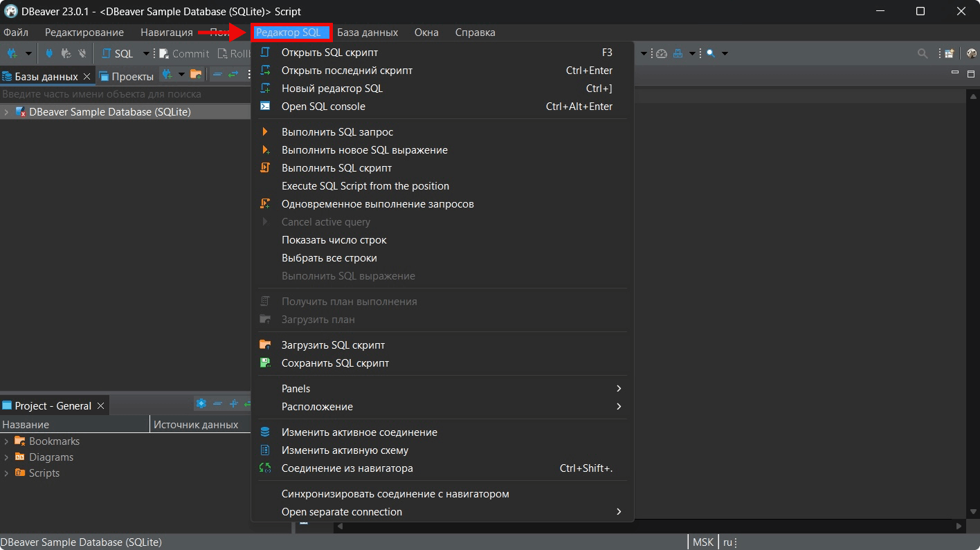Click the DBeaver perspective beaver icon

coord(971,53)
